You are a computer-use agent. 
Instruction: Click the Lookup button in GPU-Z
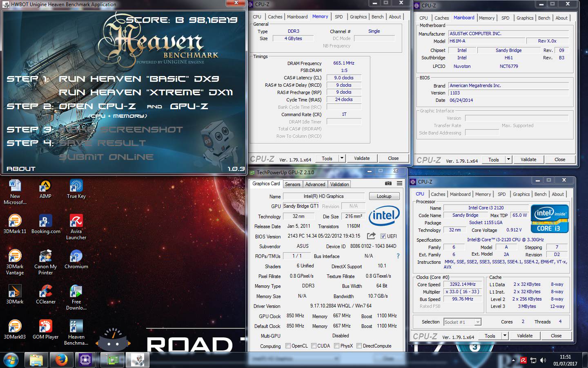click(x=384, y=196)
